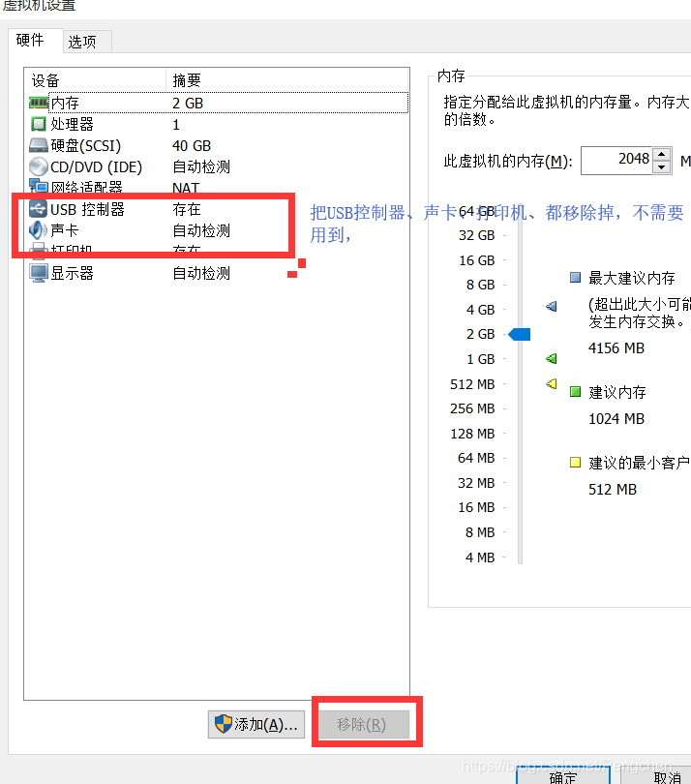Click the blue maximum recommended memory marker
The image size is (691, 784).
point(552,306)
